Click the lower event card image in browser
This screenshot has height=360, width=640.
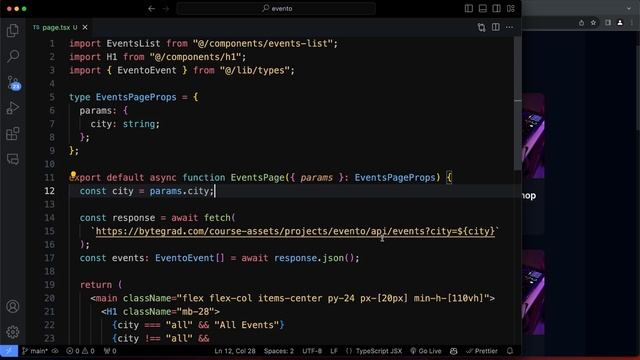tap(533, 293)
